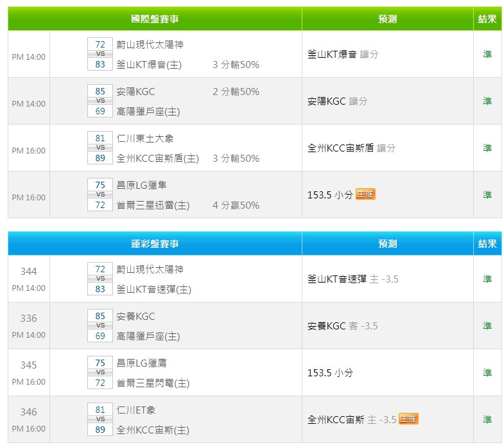The height and width of the screenshot is (445, 504).
Task: Click 3 分輸50% beside 釜山KT爆音(主)
Action: tap(236, 65)
